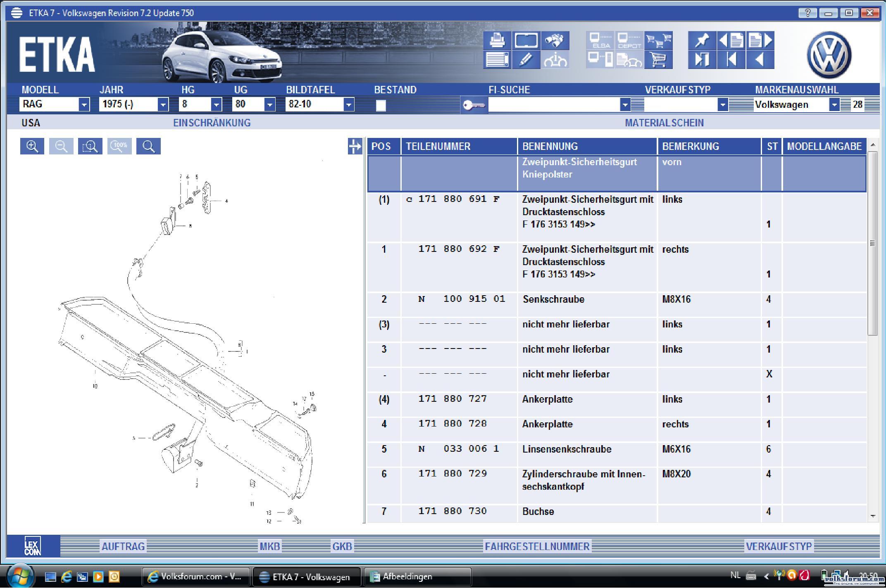Click the computer-to-server connection icon

coord(600,59)
